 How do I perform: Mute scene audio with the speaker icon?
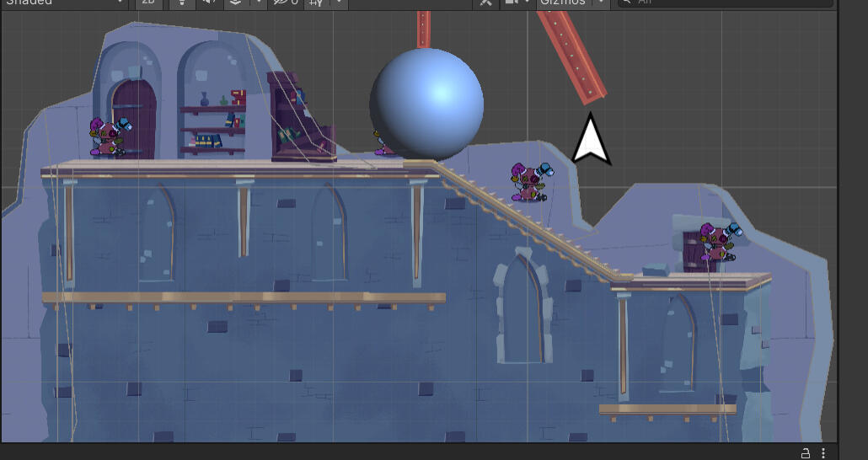[x=207, y=3]
